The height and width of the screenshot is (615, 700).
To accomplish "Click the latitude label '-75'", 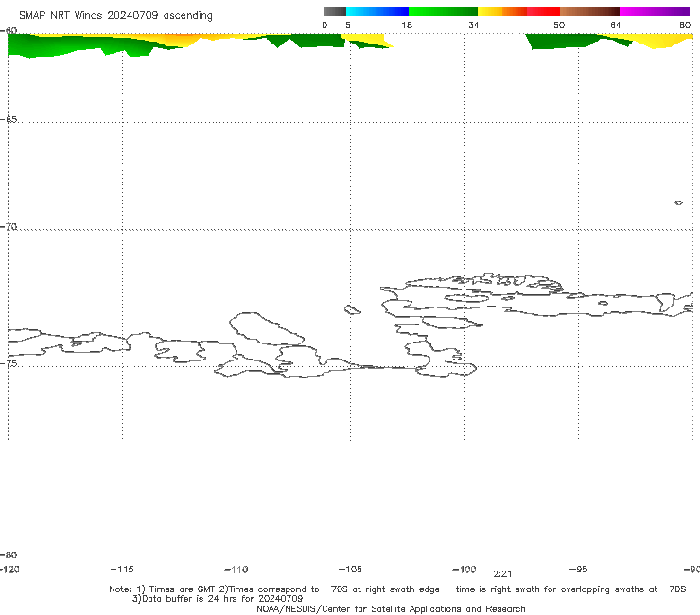I will tap(9, 363).
